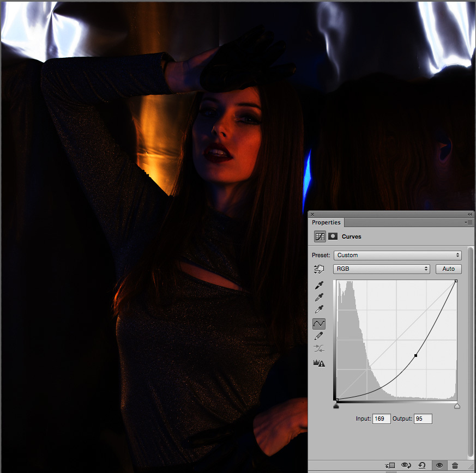Delete this adjustment layer with trash icon
This screenshot has height=473, width=476.
tap(455, 465)
